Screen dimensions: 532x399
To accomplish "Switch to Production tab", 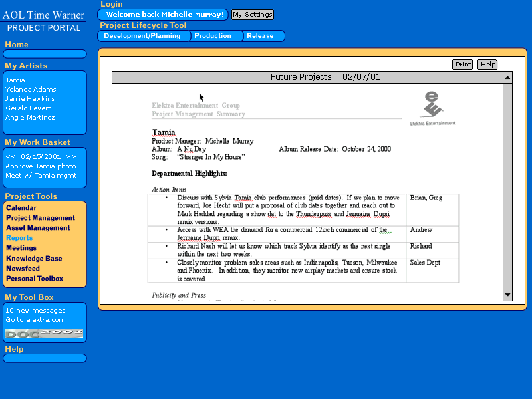I will [213, 36].
